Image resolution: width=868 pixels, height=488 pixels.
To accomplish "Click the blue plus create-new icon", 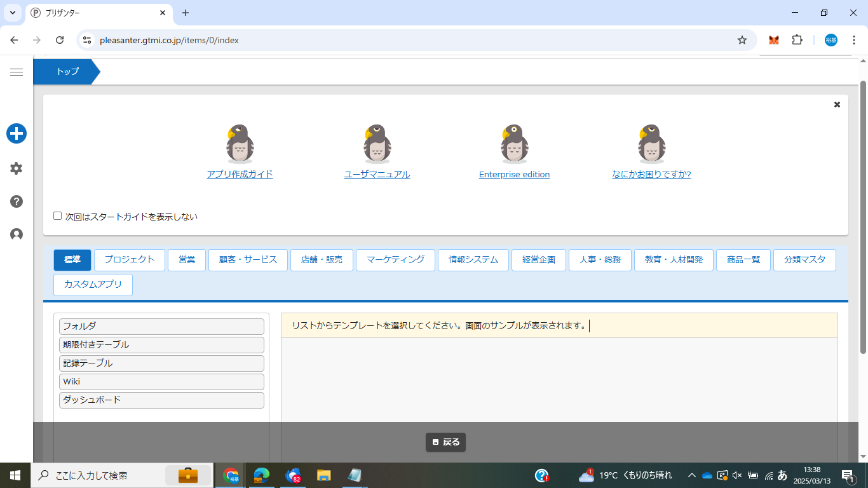I will click(x=17, y=133).
